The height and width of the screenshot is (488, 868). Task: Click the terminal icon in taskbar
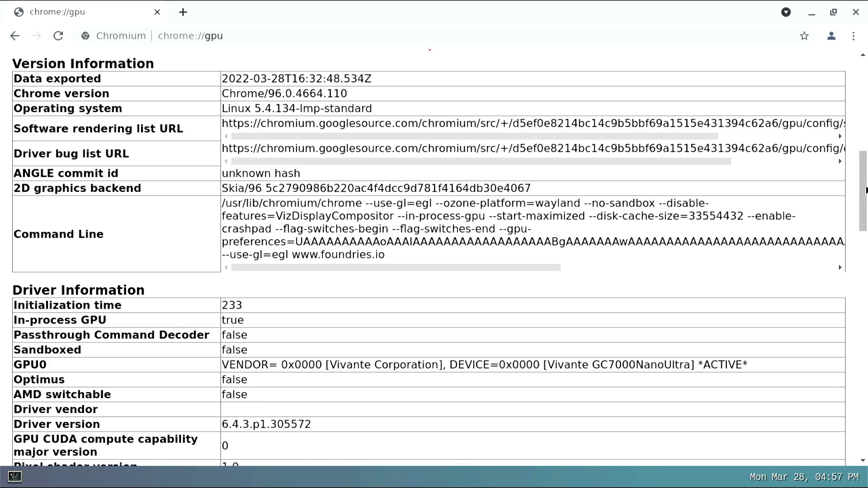[14, 476]
